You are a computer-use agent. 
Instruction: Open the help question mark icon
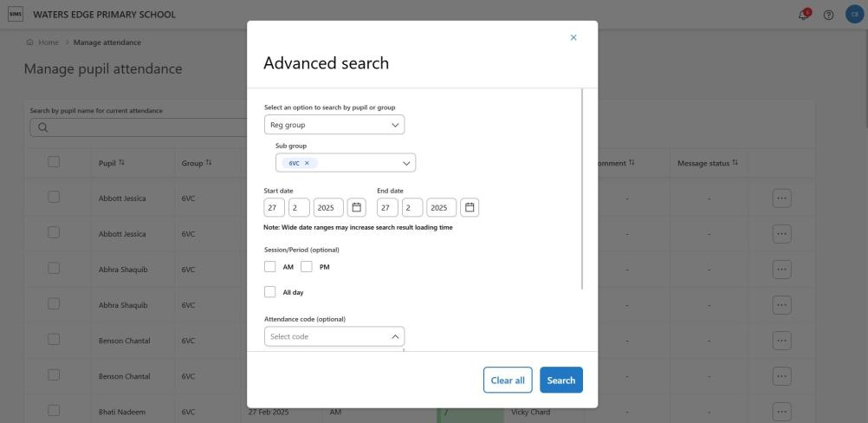tap(829, 15)
